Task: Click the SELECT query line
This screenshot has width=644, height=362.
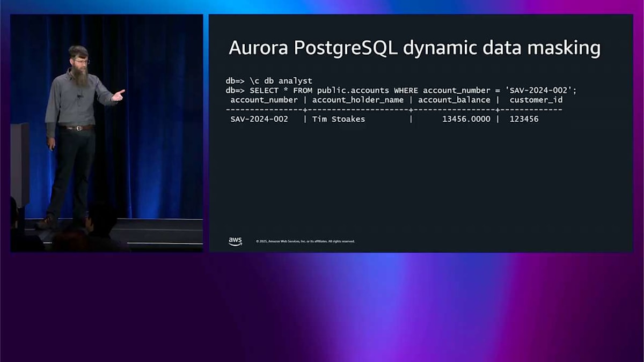Action: [x=401, y=91]
